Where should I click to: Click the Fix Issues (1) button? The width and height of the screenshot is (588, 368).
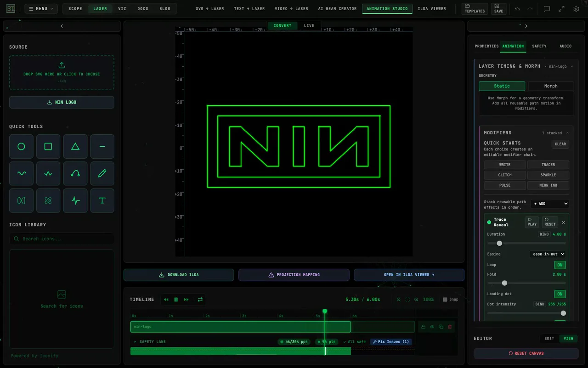tap(390, 342)
